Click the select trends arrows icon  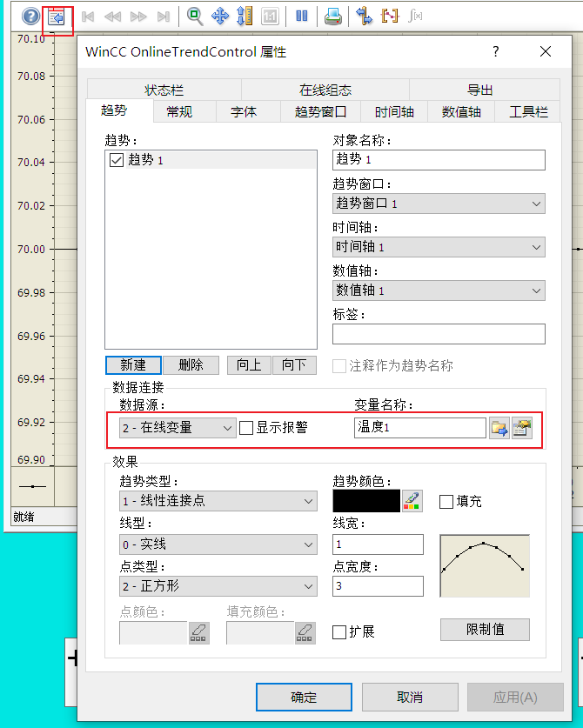pos(365,17)
